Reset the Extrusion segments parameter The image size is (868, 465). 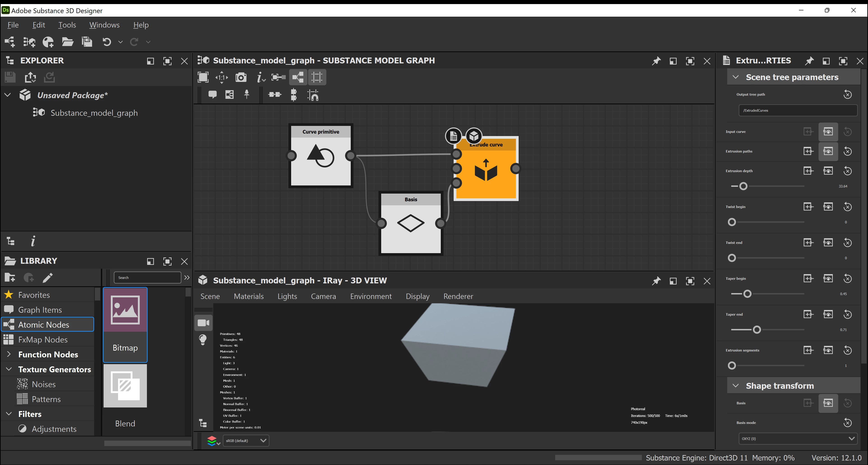point(847,350)
